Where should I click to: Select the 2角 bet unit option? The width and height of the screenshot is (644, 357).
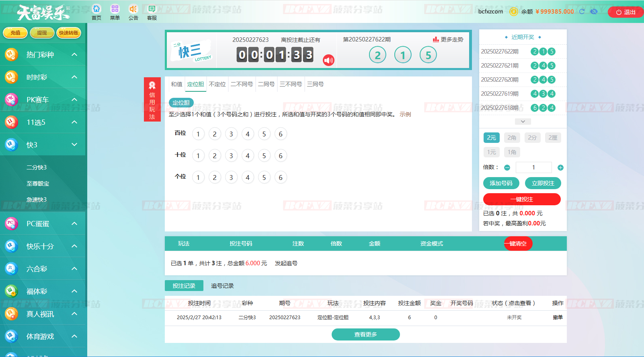point(512,138)
